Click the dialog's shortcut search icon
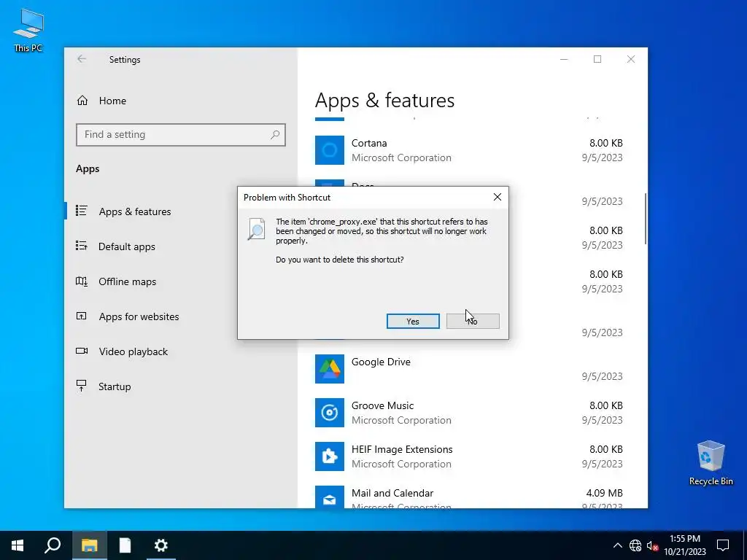Screen dimensions: 747x560 click(256, 229)
